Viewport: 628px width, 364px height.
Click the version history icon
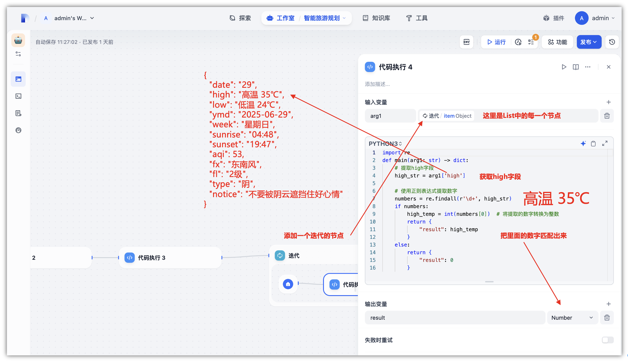click(612, 42)
